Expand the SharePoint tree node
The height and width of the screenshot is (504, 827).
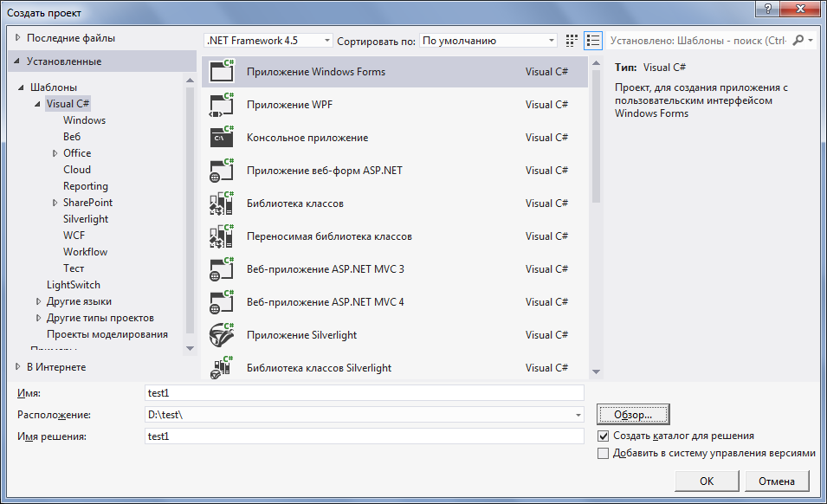[x=55, y=203]
